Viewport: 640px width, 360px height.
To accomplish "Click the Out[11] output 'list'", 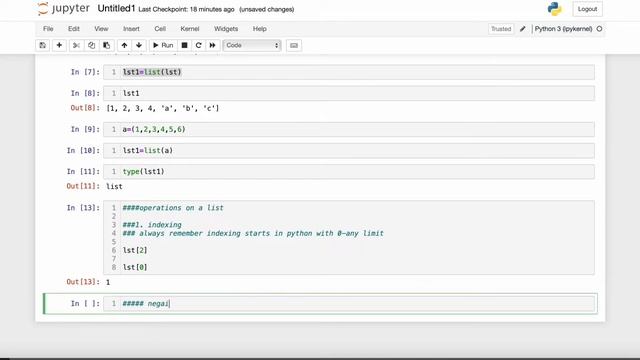I will (114, 187).
